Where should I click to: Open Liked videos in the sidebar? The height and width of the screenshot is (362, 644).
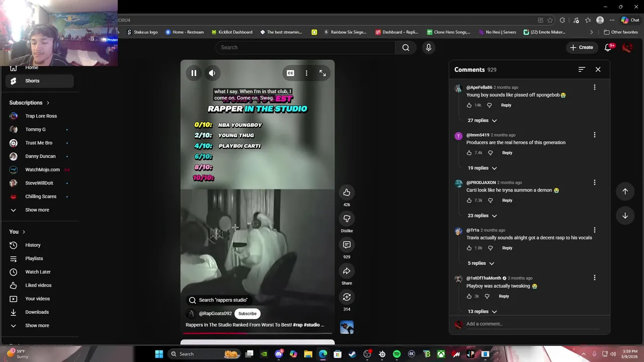pos(39,286)
